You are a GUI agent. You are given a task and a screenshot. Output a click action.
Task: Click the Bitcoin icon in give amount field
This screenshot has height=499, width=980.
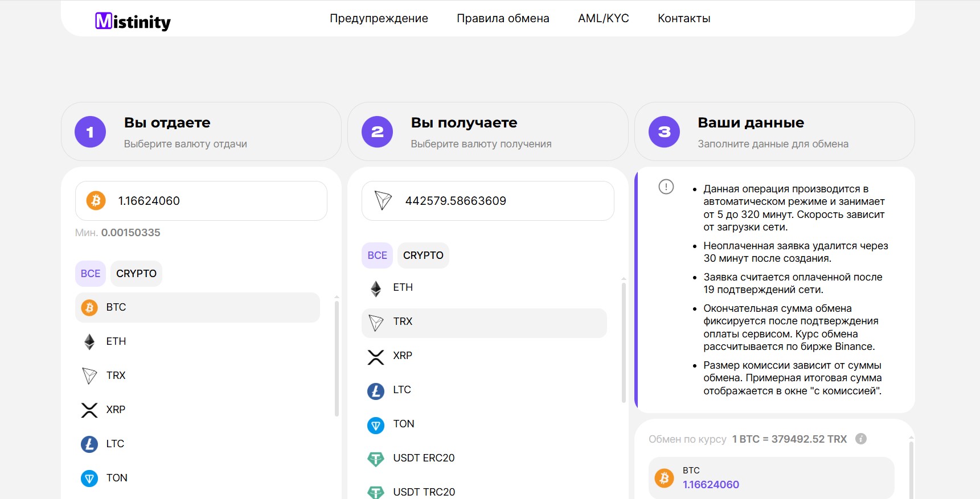[x=96, y=201]
